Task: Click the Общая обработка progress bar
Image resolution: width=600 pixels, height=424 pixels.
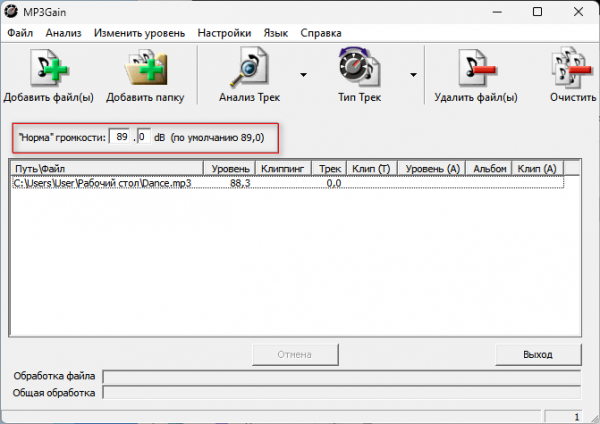Action: point(342,393)
